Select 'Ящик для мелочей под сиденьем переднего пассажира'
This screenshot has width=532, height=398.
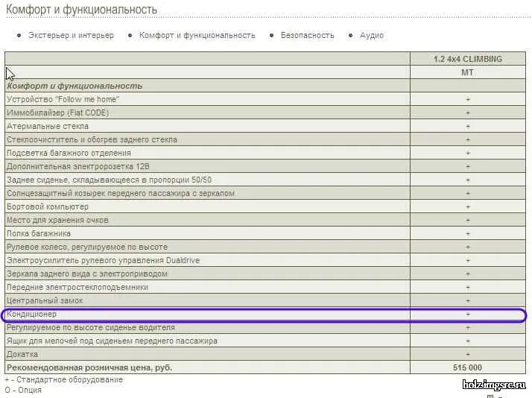112,341
